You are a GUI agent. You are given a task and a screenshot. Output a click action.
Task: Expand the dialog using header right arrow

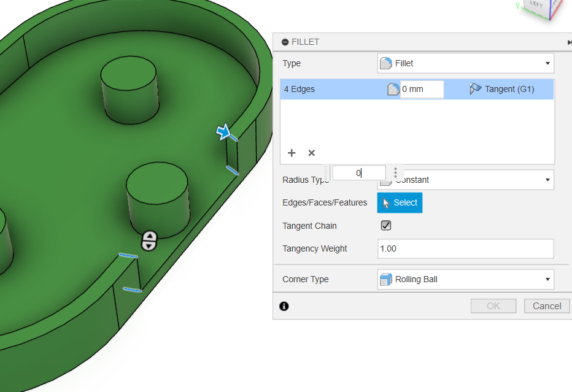[x=569, y=42]
